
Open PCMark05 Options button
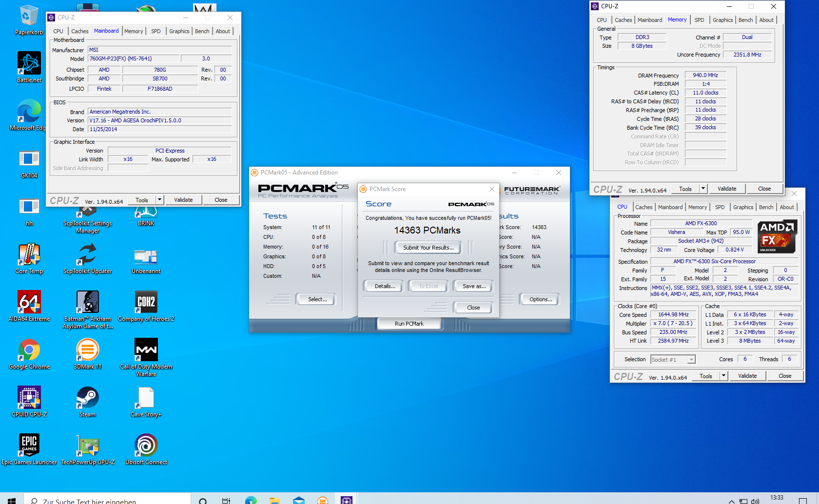pos(540,299)
